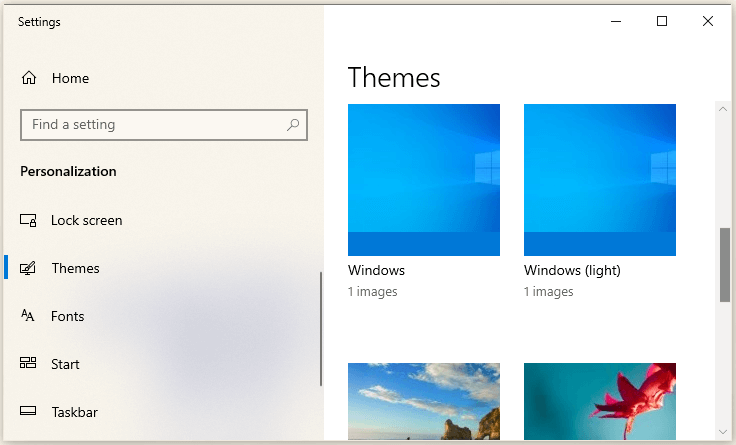Screen dimensions: 736x445
Task: Choose the beach landscape theme thumbnail
Action: (x=424, y=400)
